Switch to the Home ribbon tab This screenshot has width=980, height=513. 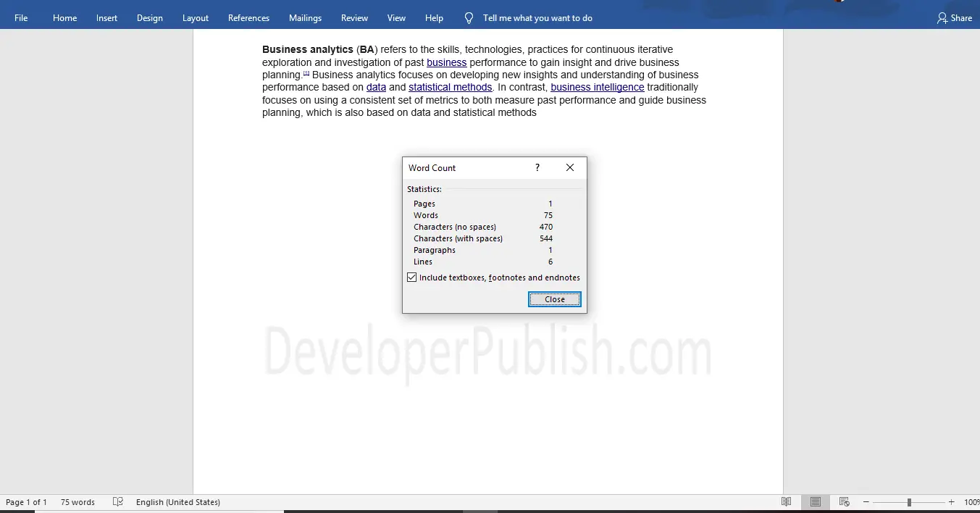pyautogui.click(x=64, y=18)
